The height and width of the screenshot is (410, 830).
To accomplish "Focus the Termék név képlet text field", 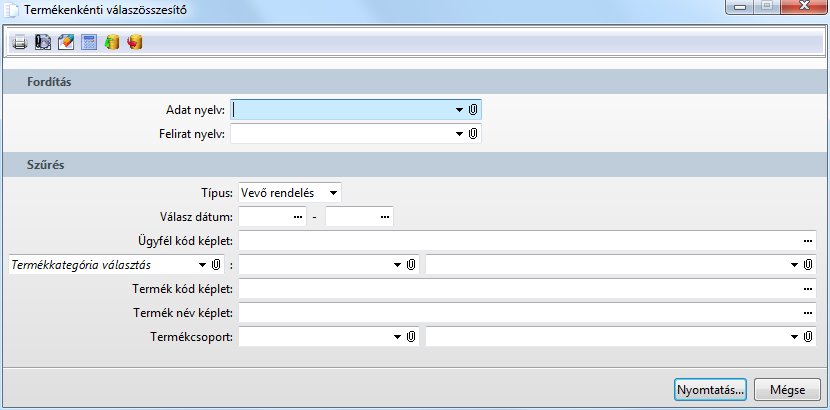I will [520, 313].
